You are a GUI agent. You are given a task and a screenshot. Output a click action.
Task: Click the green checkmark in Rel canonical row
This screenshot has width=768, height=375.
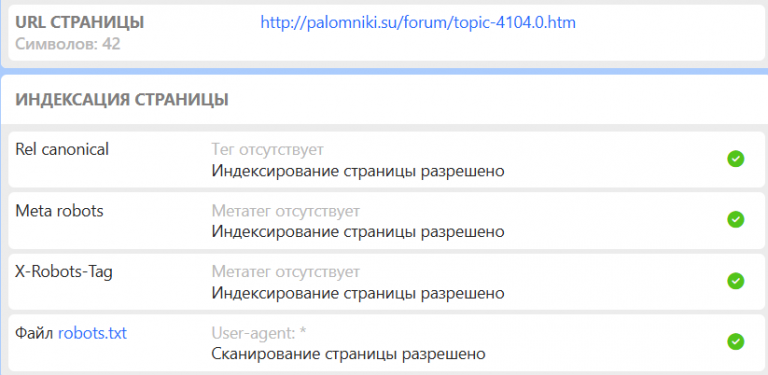point(735,159)
